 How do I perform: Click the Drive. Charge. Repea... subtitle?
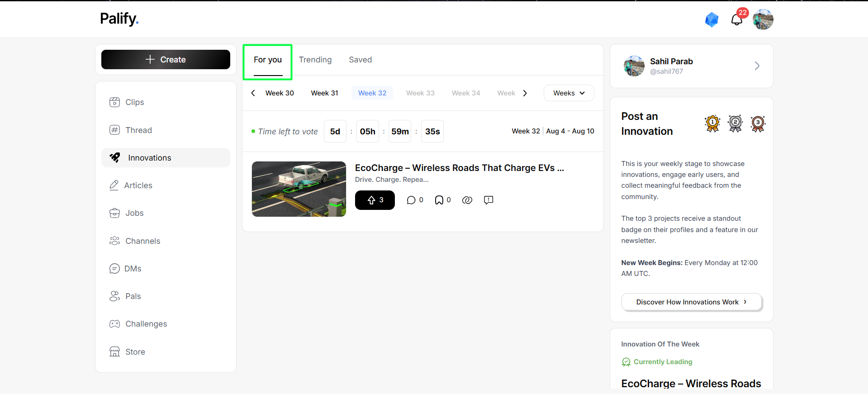click(392, 180)
